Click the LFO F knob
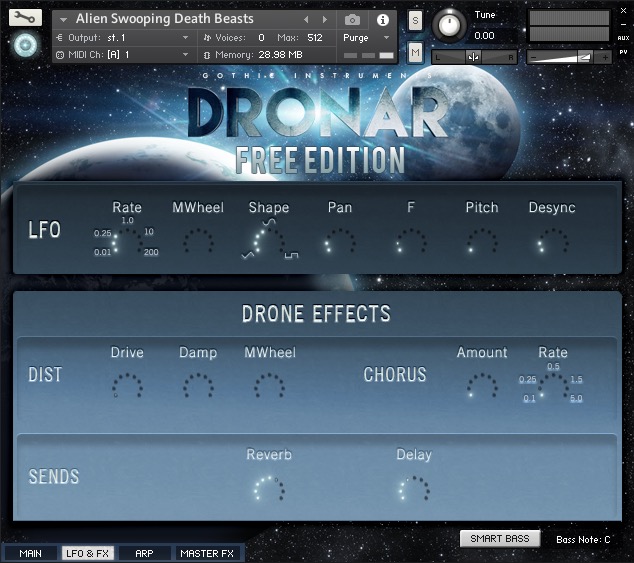 (411, 241)
